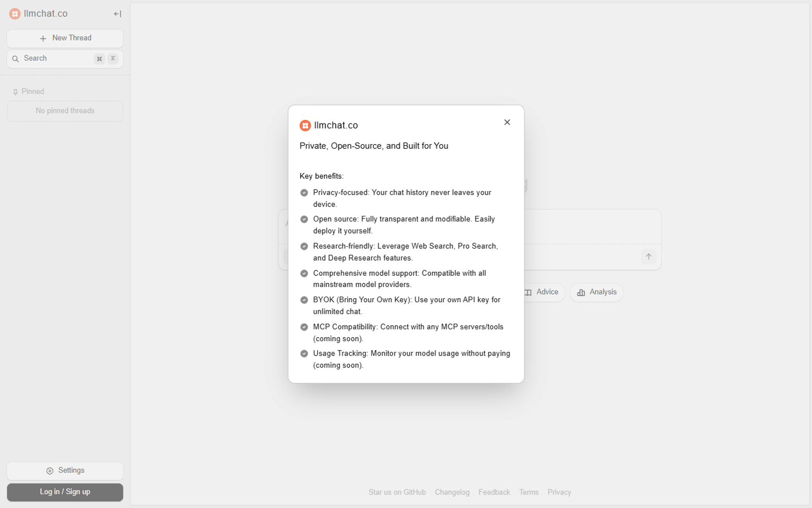Click the checkmark beside Open source
Image resolution: width=812 pixels, height=508 pixels.
[304, 219]
